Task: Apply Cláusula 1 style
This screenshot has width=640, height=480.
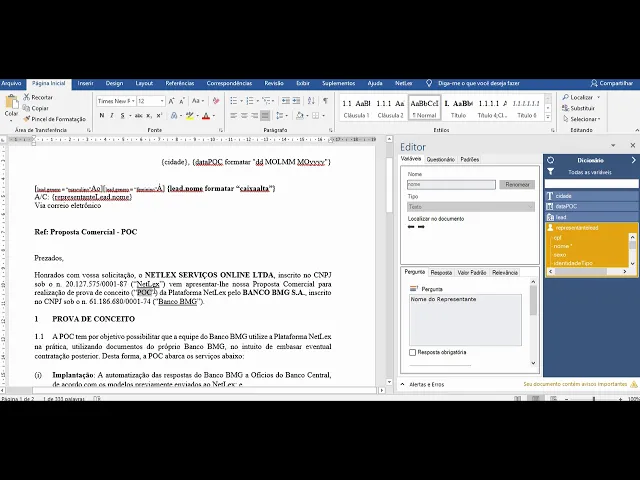Action: (x=356, y=108)
